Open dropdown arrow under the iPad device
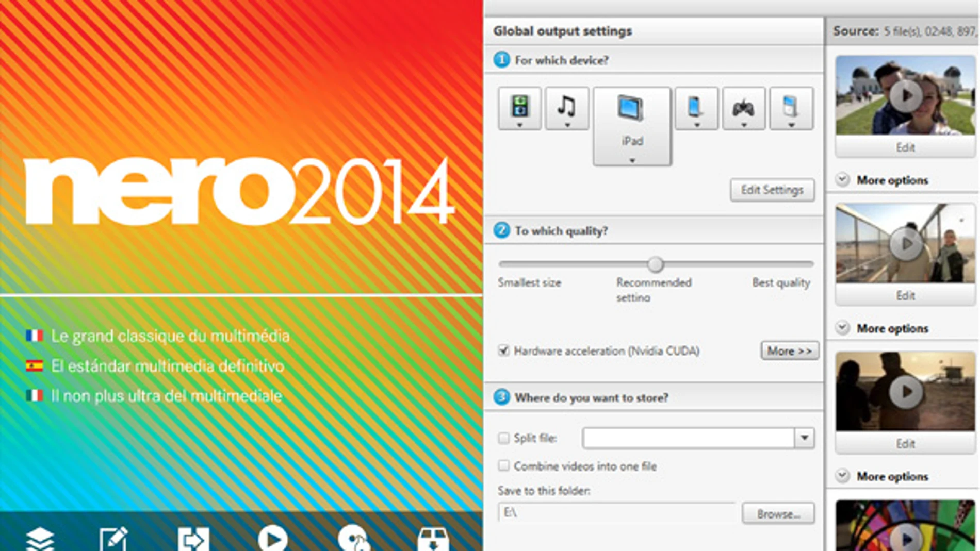 point(632,160)
